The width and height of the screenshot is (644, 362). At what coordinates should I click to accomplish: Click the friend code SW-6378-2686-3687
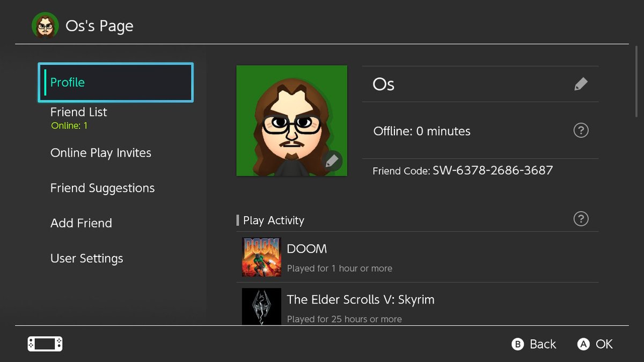click(493, 171)
